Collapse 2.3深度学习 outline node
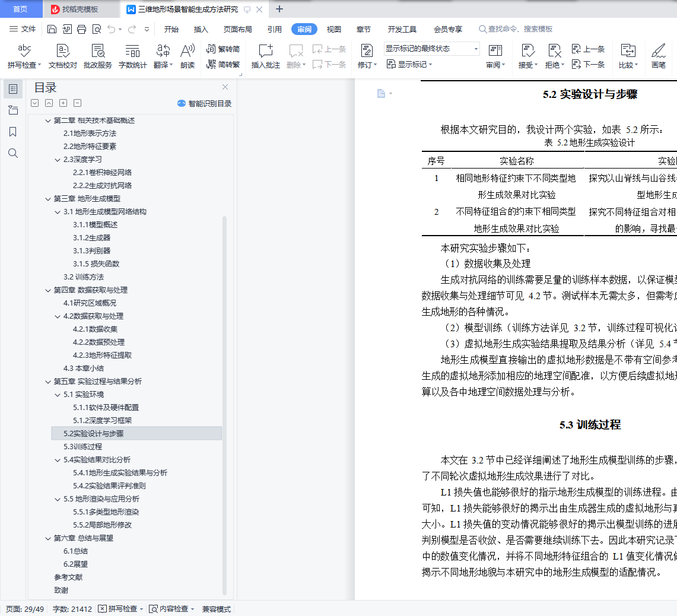Screen dimensions: 677x616 click(x=58, y=160)
